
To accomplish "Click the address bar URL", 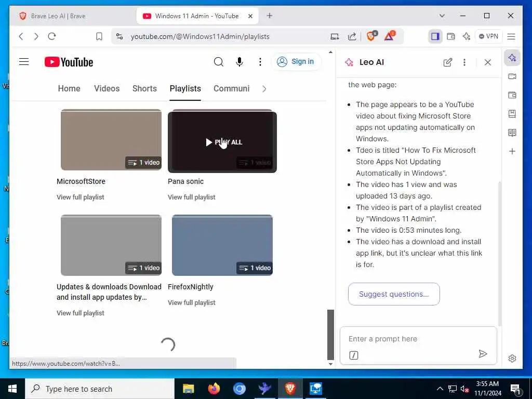I will (x=200, y=36).
